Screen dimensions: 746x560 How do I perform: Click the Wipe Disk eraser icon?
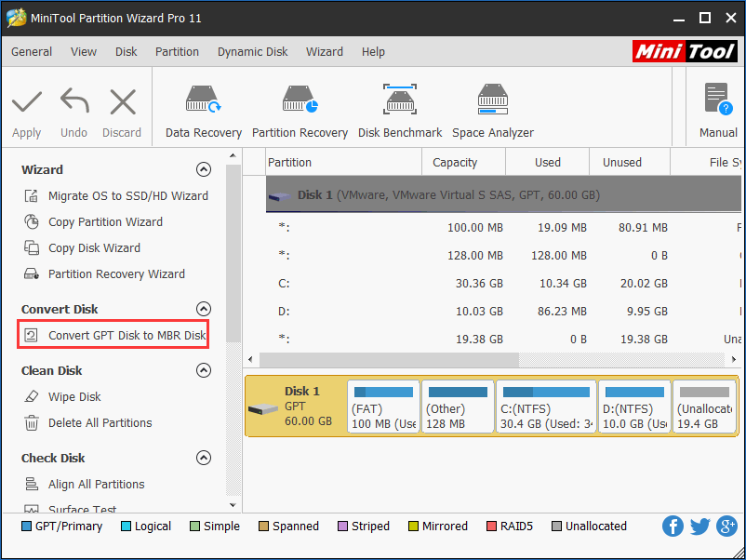tap(32, 396)
